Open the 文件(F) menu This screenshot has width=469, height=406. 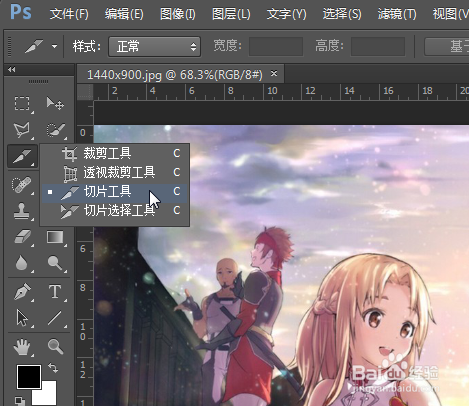click(x=69, y=14)
